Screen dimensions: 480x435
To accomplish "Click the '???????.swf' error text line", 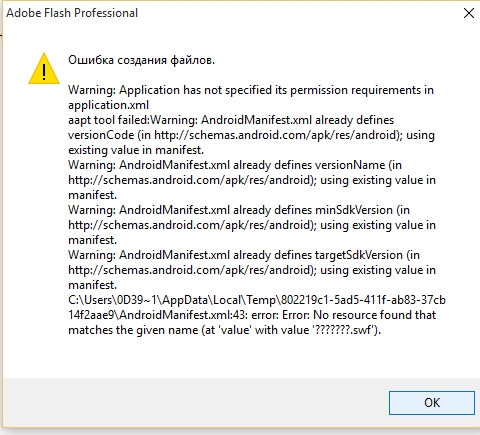I will (x=224, y=330).
